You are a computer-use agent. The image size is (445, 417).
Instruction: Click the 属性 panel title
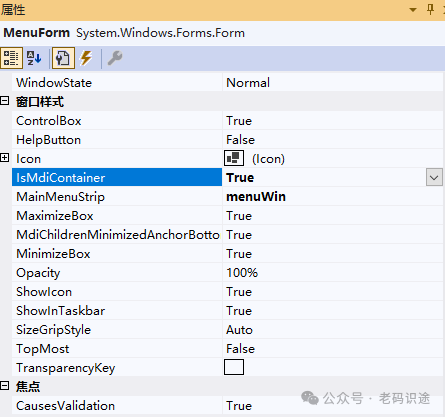point(13,10)
